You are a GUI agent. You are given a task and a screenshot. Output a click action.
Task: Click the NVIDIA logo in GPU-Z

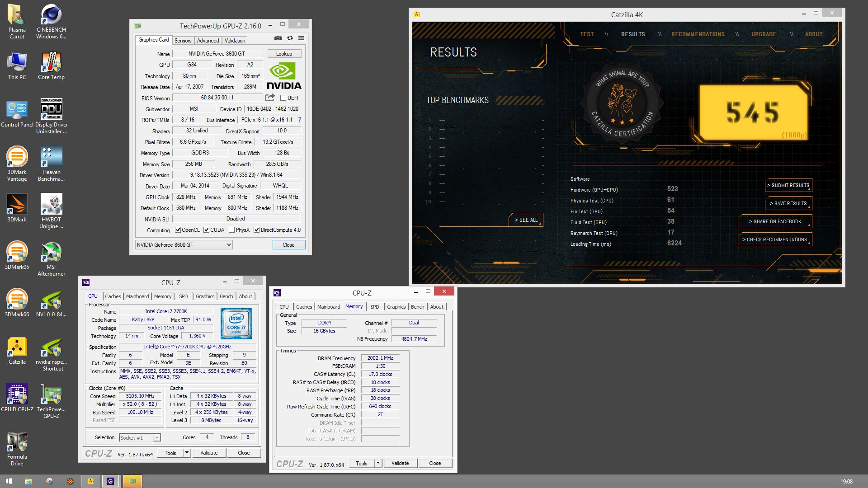tap(283, 75)
